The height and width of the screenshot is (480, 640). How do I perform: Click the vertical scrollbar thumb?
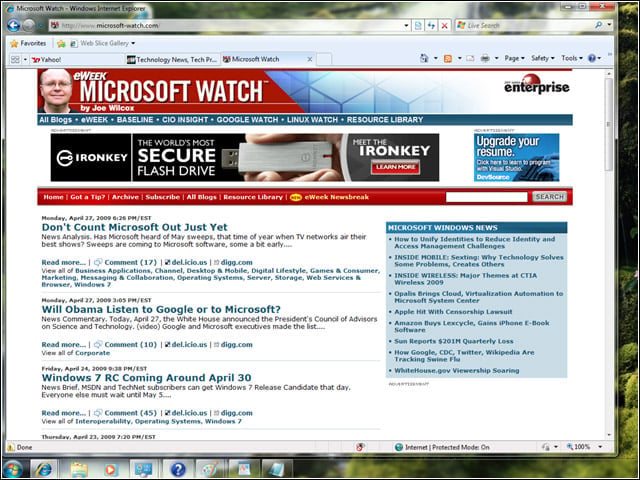609,124
